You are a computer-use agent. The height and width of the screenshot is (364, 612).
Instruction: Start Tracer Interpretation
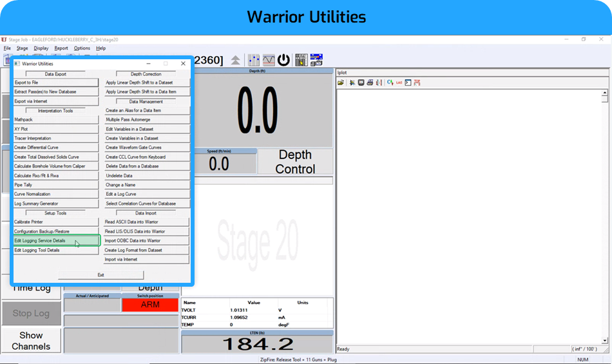pyautogui.click(x=56, y=139)
